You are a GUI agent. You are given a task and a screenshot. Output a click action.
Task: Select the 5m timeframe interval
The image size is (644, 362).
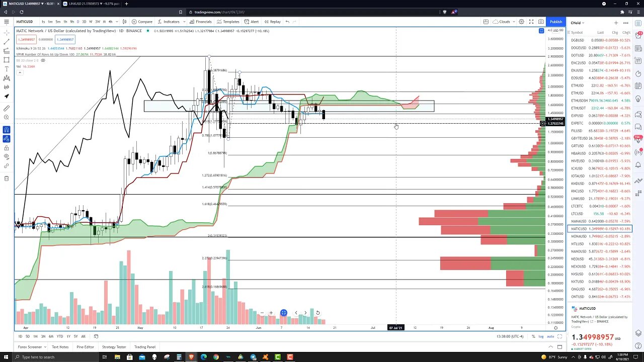[x=58, y=22]
